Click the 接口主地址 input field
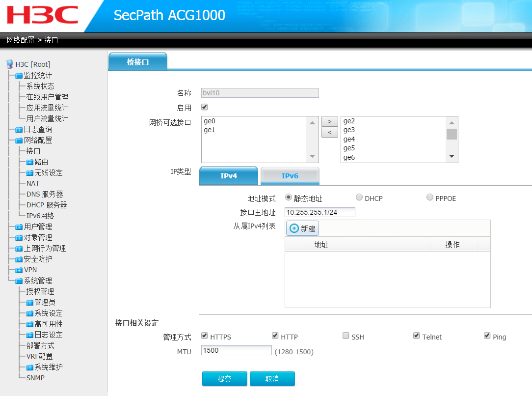The width and height of the screenshot is (532, 396). pyautogui.click(x=319, y=212)
